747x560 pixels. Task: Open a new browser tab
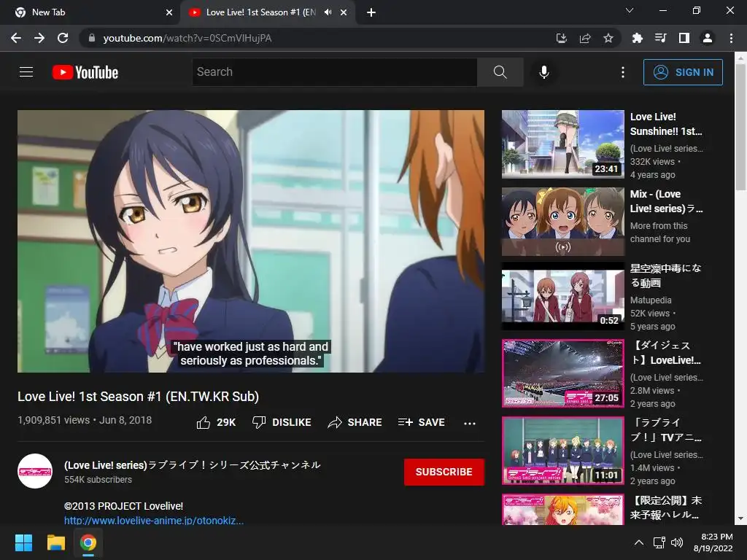(371, 12)
